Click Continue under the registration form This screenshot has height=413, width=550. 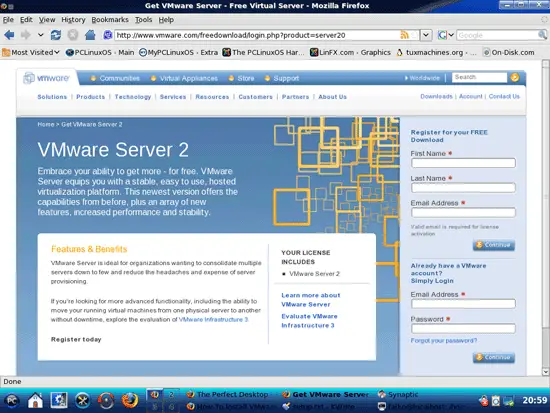494,245
